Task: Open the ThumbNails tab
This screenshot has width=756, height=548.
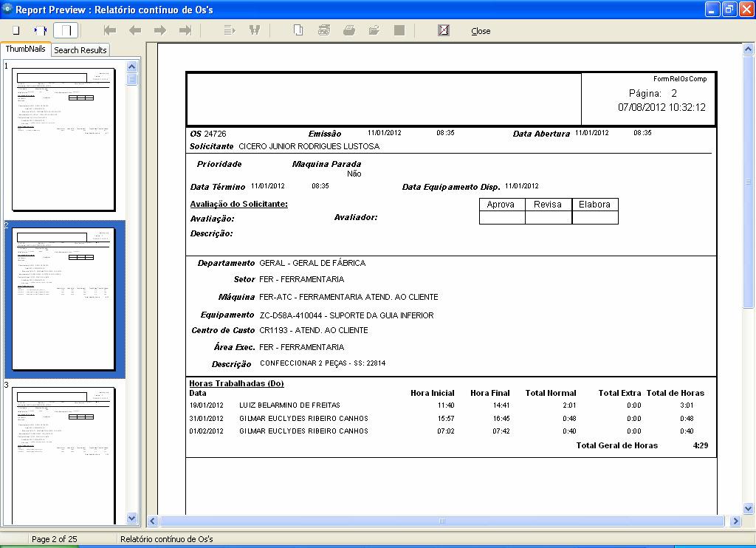Action: pyautogui.click(x=26, y=49)
